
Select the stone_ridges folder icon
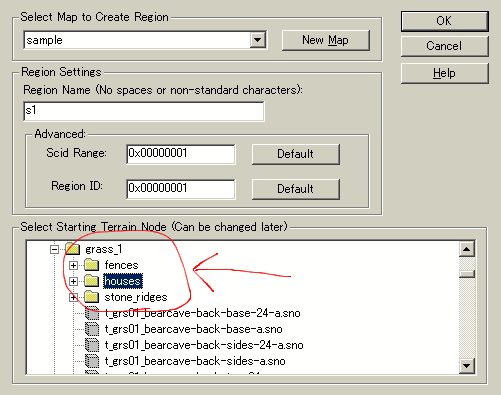(91, 297)
